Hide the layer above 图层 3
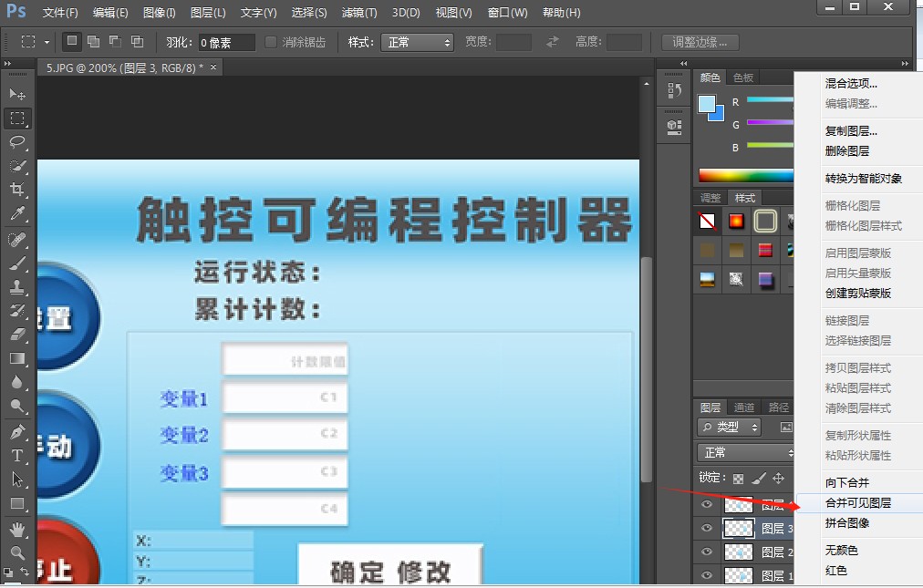 (x=707, y=504)
